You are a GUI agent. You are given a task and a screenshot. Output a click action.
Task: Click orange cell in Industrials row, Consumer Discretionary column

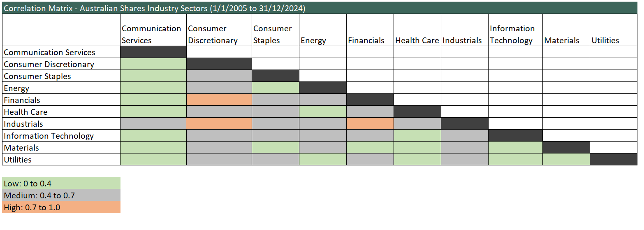[219, 124]
